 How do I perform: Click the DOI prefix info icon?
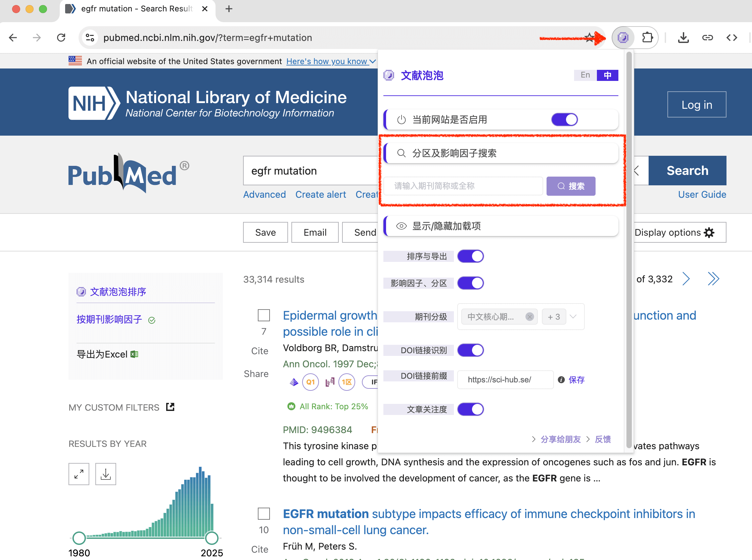(561, 380)
